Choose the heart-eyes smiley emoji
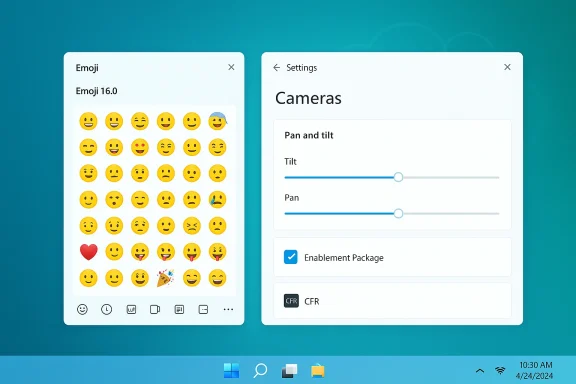The image size is (576, 384). coord(140,147)
